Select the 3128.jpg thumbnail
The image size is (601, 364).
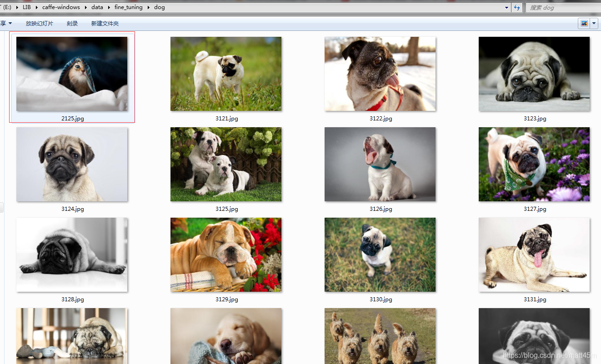72,254
